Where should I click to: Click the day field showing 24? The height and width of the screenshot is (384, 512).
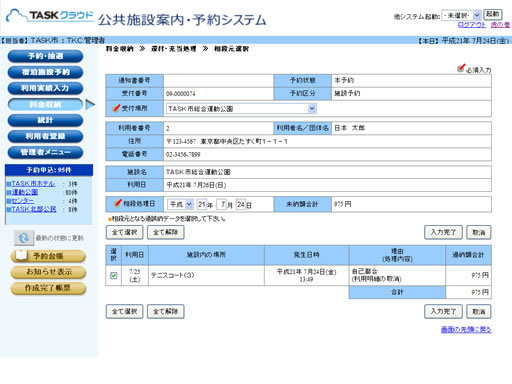pos(241,204)
